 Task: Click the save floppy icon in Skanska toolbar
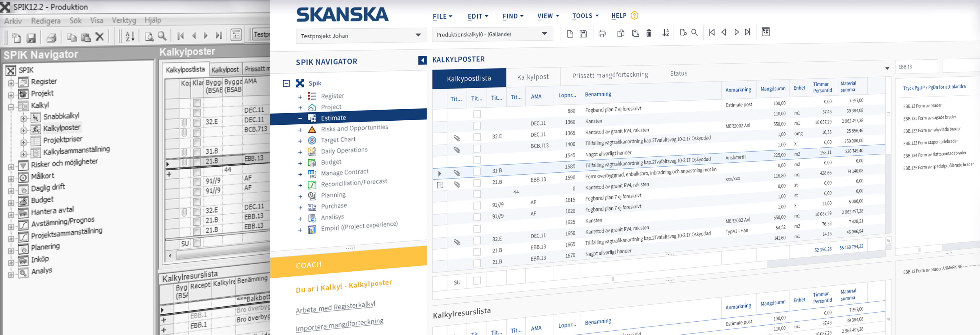pos(583,33)
